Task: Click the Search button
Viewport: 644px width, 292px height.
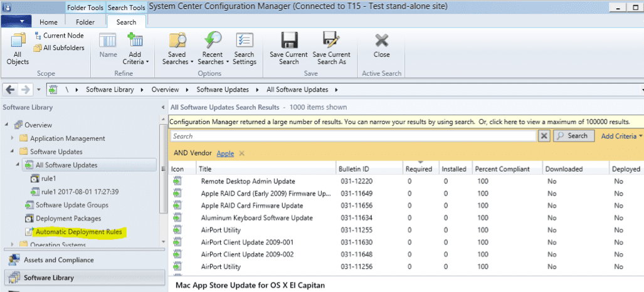Action: (573, 136)
